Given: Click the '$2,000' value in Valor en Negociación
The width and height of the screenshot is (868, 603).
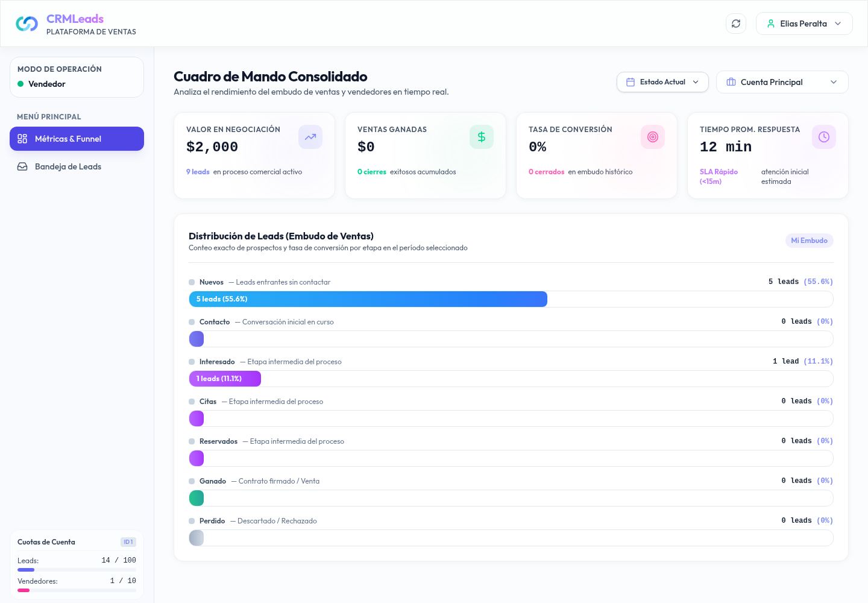Looking at the screenshot, I should coord(212,147).
